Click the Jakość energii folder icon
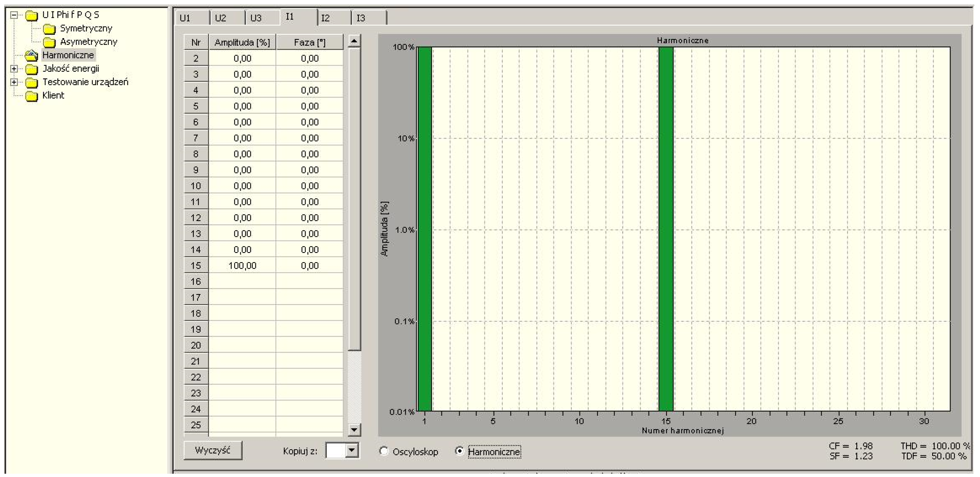Viewport: 980px width, 477px height. click(x=31, y=69)
